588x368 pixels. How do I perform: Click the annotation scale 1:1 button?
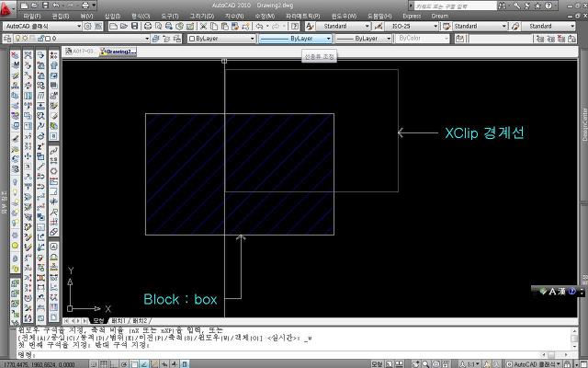[471, 364]
